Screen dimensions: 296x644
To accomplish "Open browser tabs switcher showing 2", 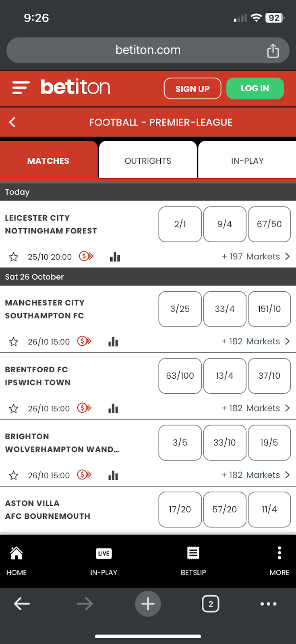I will (211, 604).
